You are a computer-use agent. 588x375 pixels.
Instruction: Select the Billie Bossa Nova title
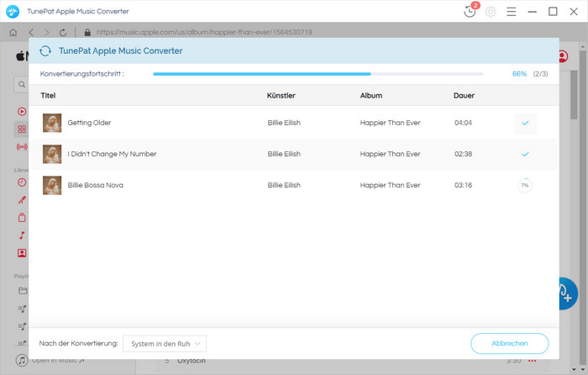pyautogui.click(x=95, y=185)
